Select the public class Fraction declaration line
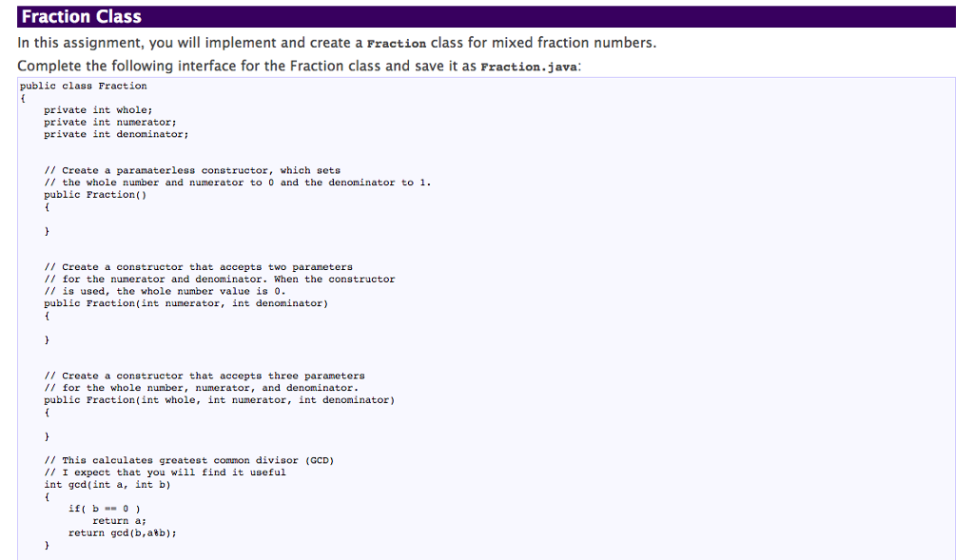The width and height of the screenshot is (974, 560). point(83,86)
